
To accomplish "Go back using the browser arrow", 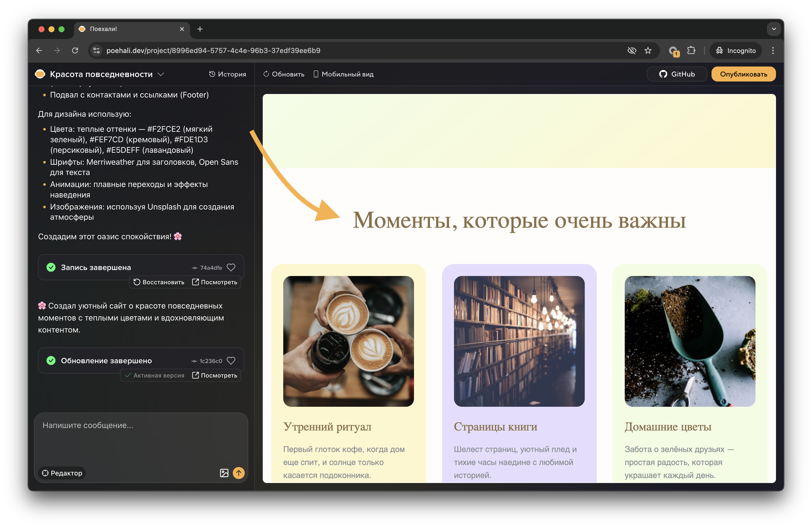I will coord(39,50).
